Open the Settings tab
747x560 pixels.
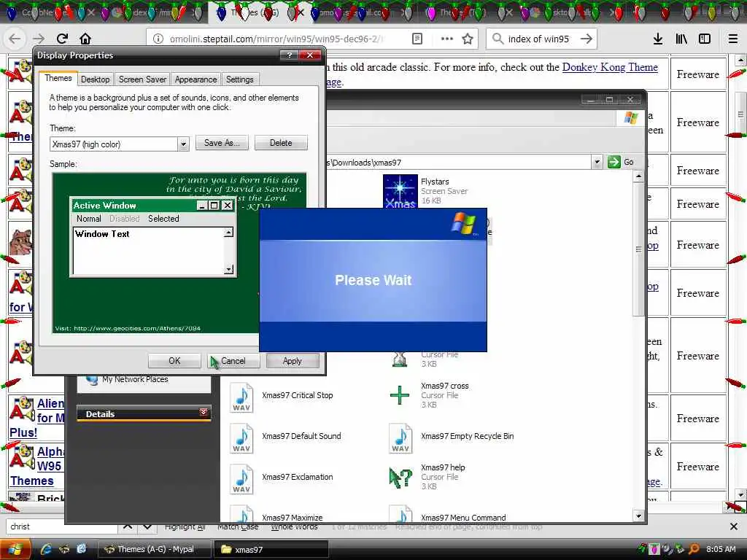[x=239, y=79]
